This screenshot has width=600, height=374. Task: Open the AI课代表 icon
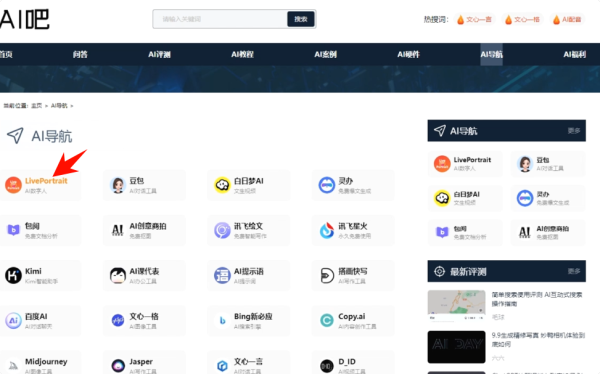(x=118, y=276)
